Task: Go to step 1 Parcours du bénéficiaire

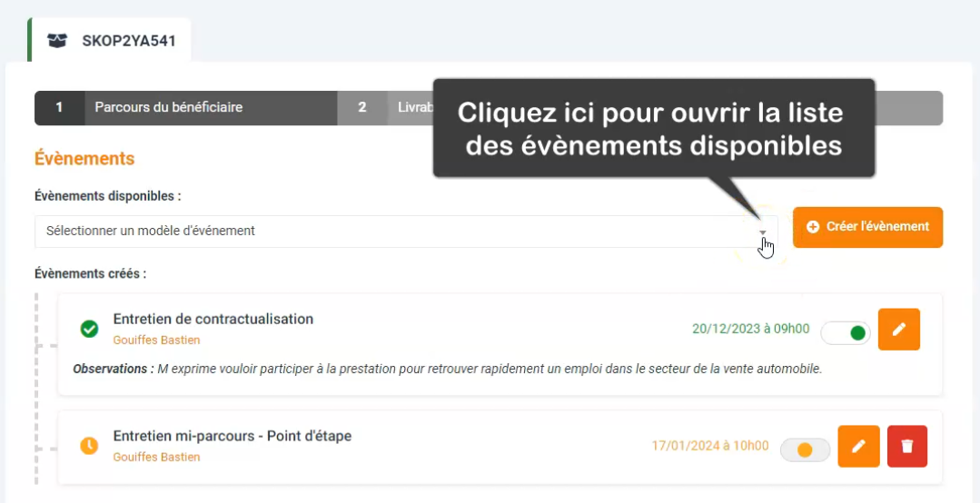Action: 185,107
